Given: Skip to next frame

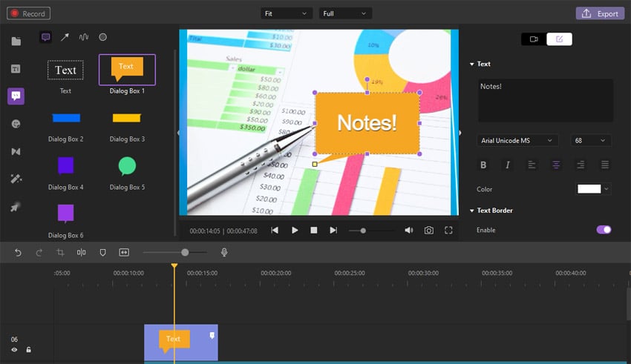Looking at the screenshot, I should pos(333,231).
